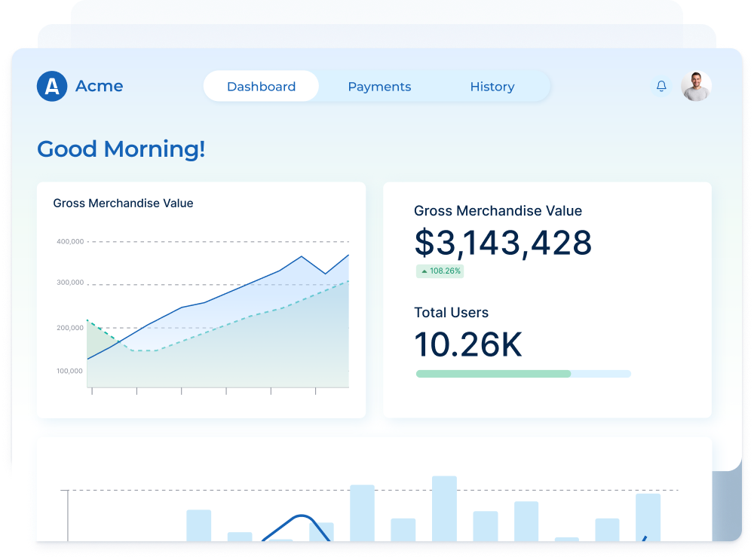Click the Acme brand name text
Viewport: 754px width, 560px height.
coord(99,86)
